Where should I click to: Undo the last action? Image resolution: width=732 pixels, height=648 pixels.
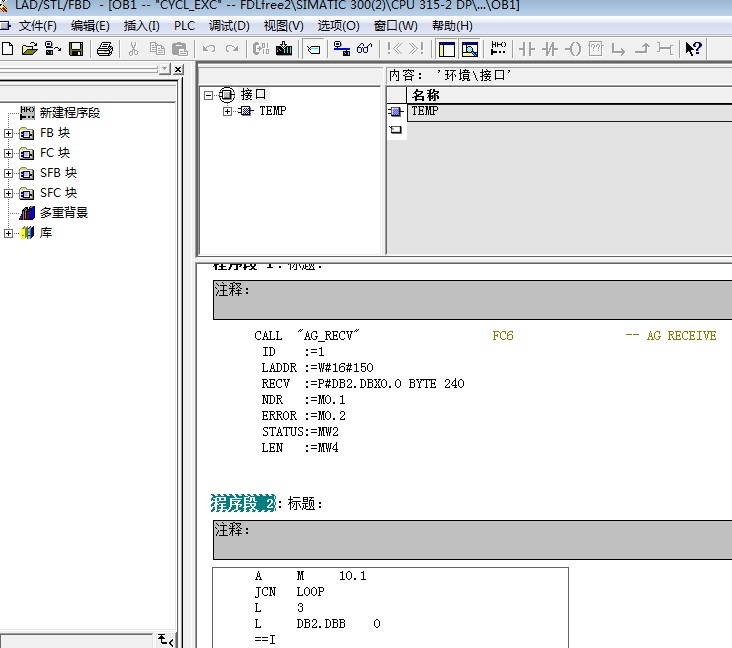[209, 49]
